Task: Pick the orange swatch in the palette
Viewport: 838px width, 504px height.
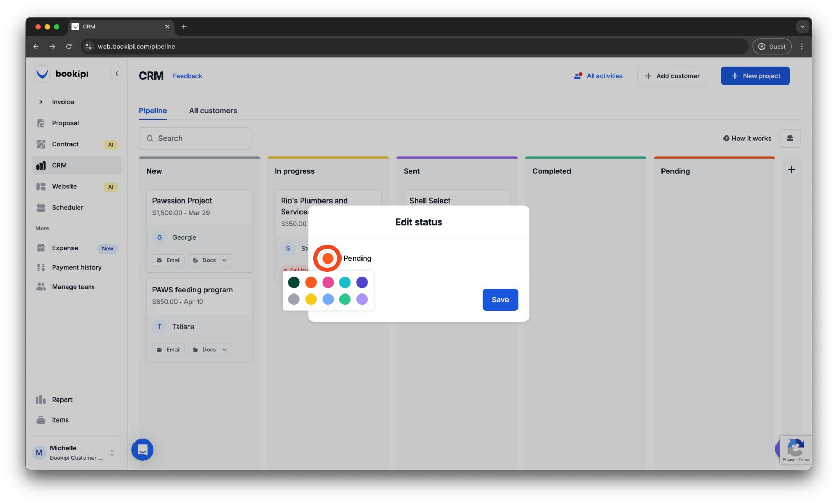Action: pos(311,282)
